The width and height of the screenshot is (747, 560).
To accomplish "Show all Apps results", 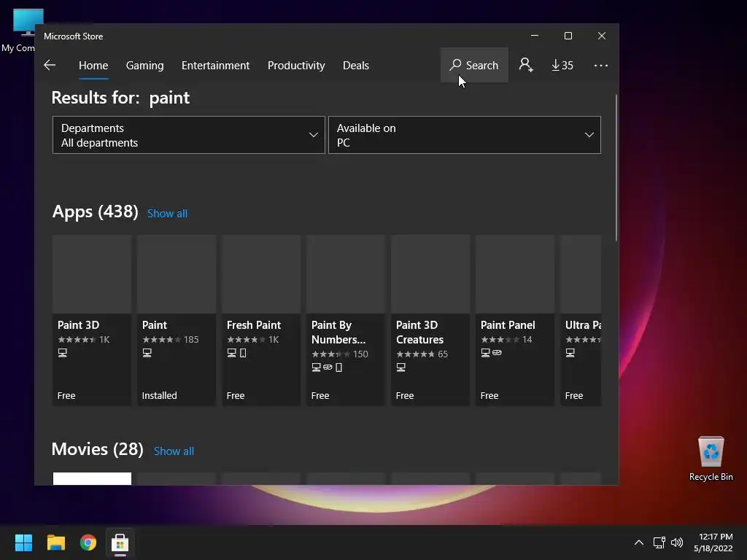I will click(167, 214).
